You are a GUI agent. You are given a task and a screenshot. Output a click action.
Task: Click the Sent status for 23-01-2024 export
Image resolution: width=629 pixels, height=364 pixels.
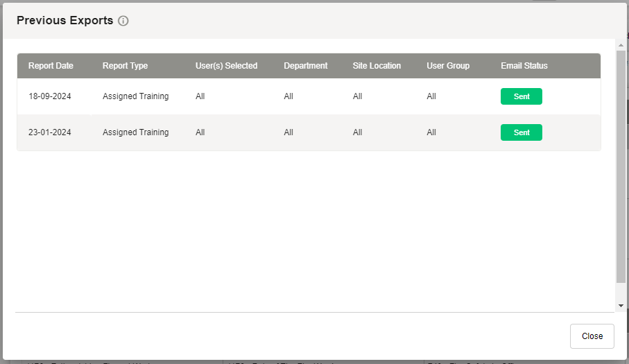(521, 132)
